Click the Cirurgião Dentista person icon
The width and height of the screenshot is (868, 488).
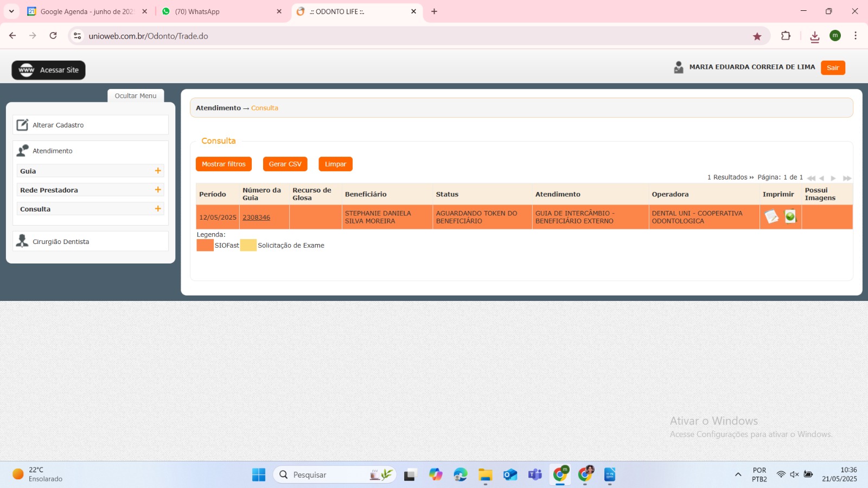coord(22,241)
